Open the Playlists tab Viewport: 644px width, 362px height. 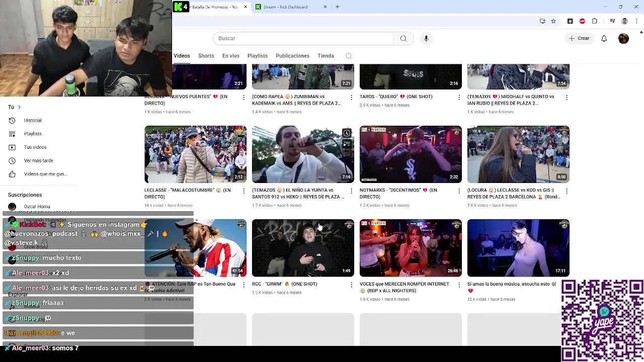(x=257, y=56)
